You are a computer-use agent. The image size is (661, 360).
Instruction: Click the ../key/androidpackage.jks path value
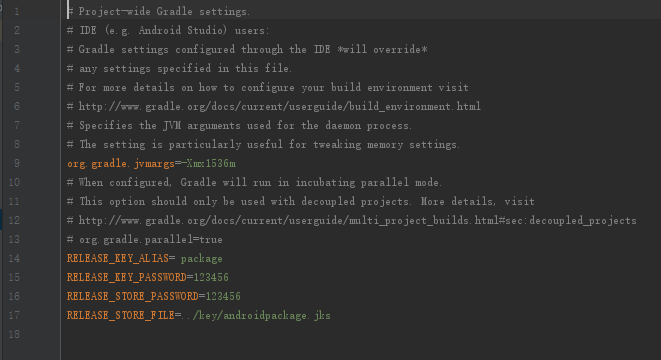click(256, 315)
